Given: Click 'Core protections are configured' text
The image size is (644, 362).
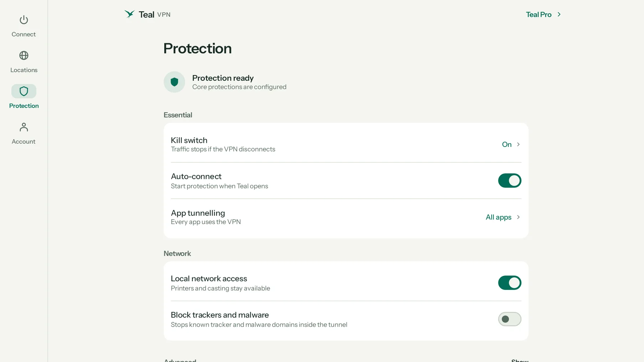Looking at the screenshot, I should click(239, 87).
